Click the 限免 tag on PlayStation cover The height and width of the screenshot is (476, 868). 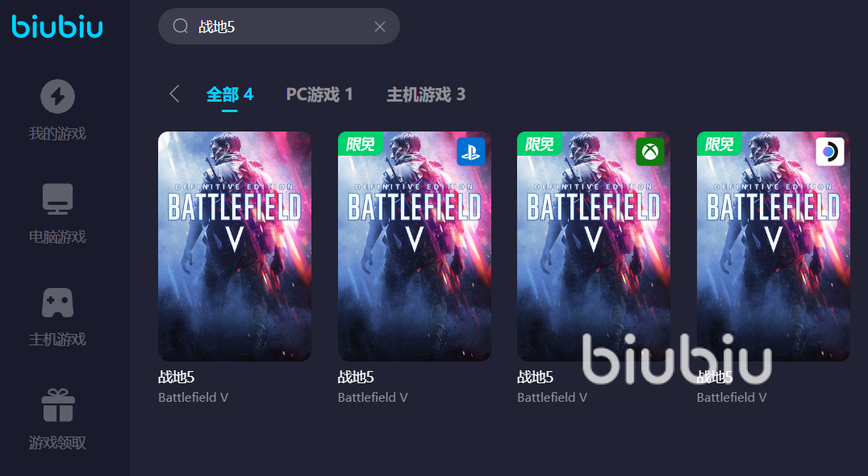(x=361, y=144)
